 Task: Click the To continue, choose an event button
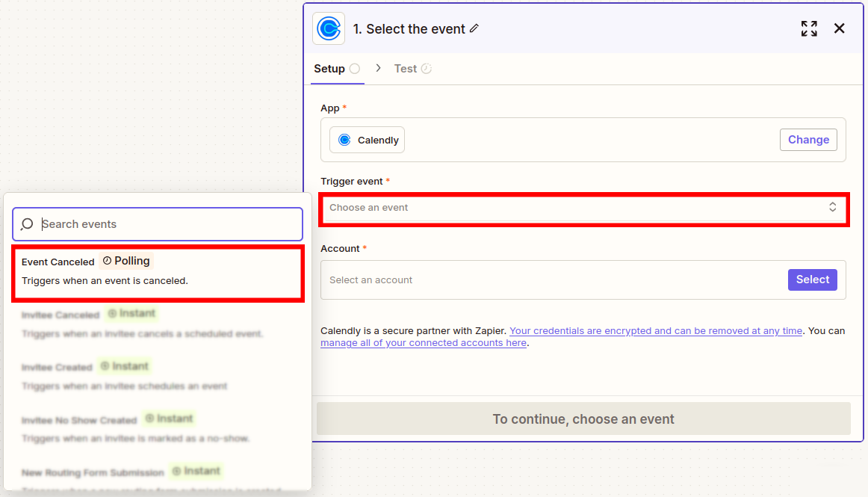point(583,419)
